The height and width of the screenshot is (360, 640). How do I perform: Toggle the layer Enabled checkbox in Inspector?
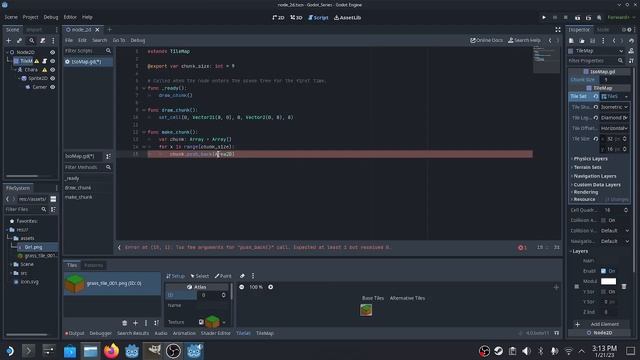(603, 271)
